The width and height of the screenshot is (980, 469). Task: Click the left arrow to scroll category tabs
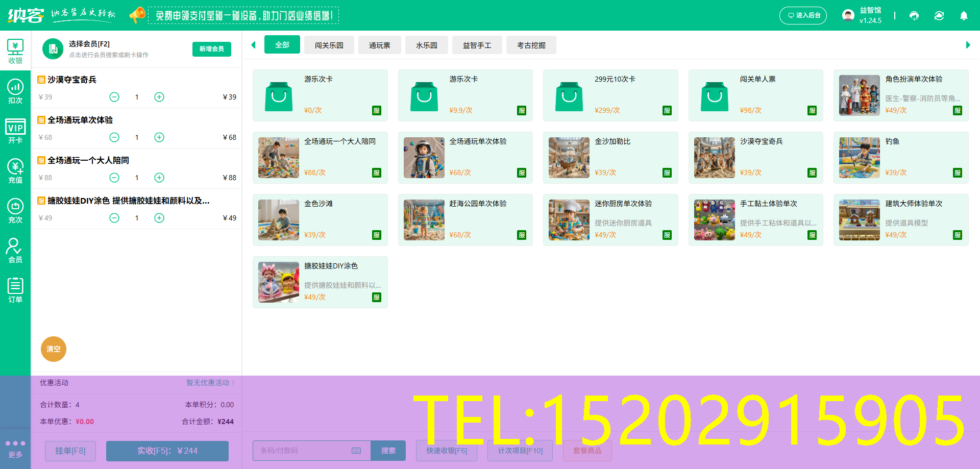[254, 45]
